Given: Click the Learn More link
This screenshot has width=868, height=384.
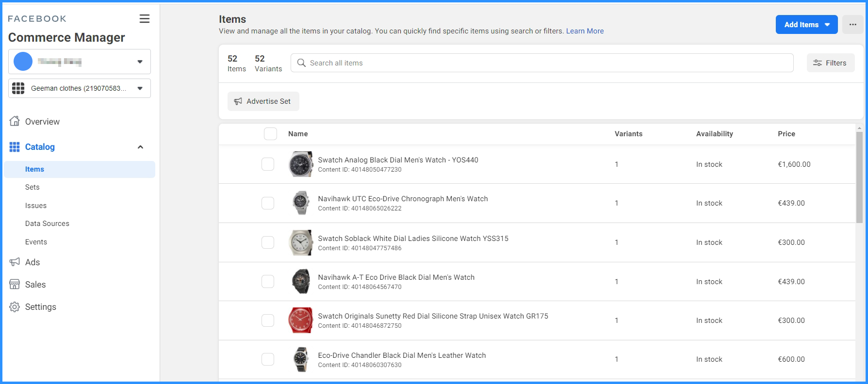Looking at the screenshot, I should point(585,31).
